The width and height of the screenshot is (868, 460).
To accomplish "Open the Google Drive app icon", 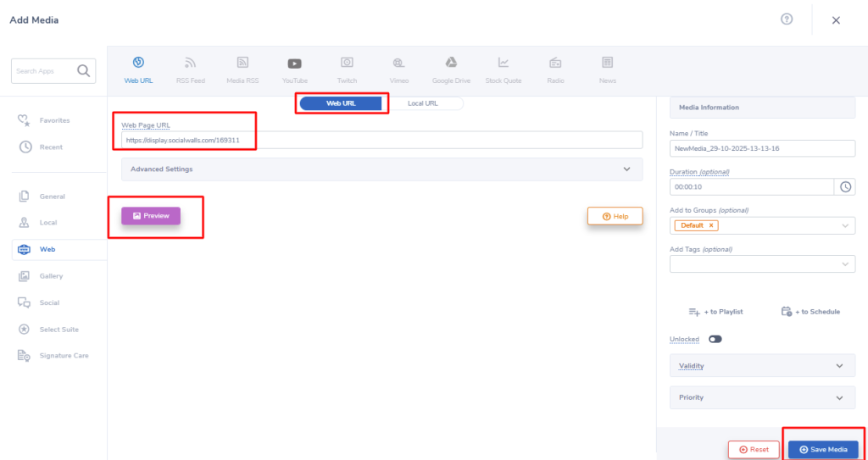I will (451, 64).
